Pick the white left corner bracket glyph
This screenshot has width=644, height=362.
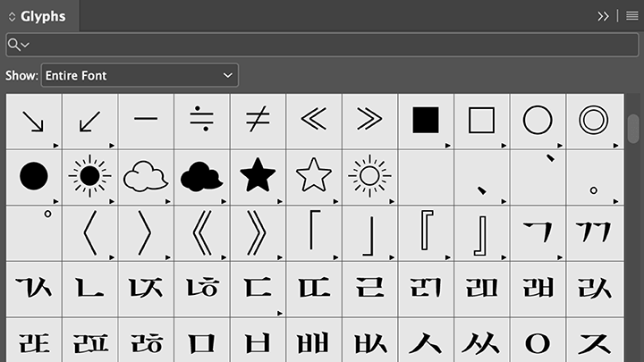coord(426,233)
